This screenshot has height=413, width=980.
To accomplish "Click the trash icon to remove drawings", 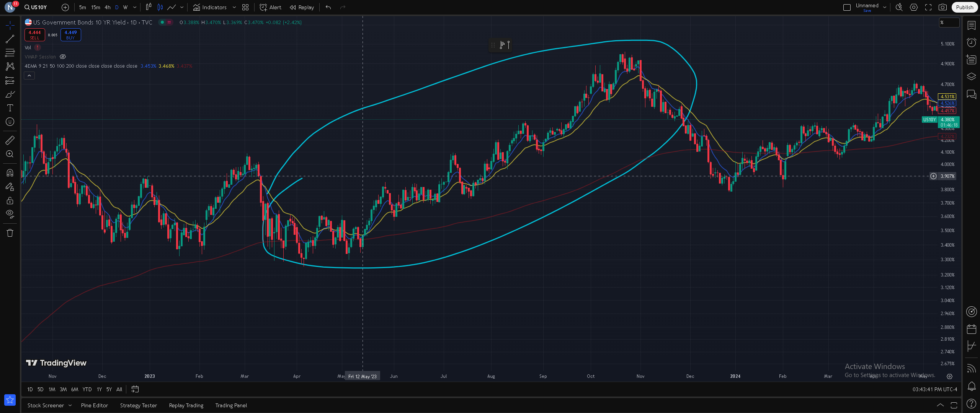I will pyautogui.click(x=10, y=233).
